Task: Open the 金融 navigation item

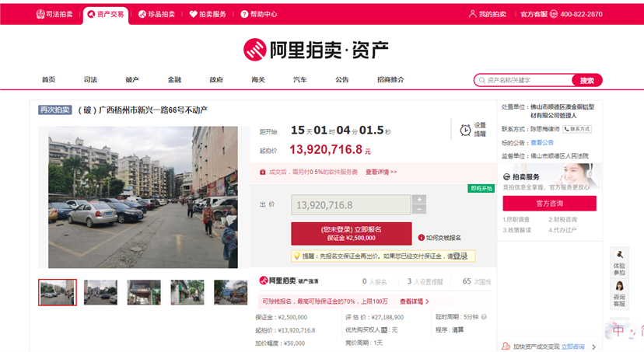Action: point(174,79)
